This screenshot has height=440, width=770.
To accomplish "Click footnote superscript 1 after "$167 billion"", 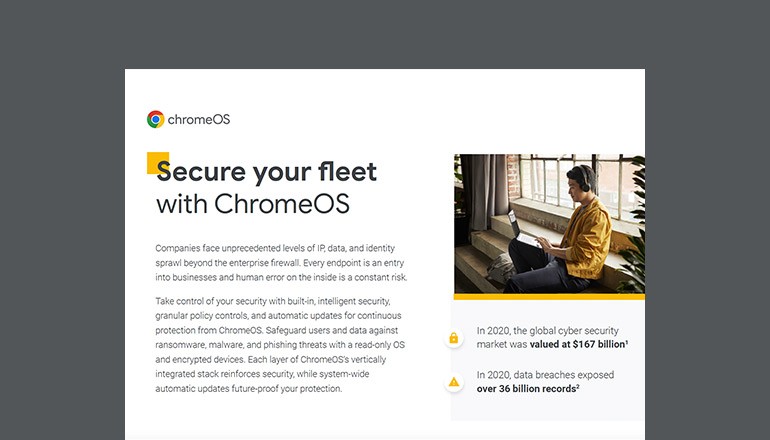I will click(627, 340).
